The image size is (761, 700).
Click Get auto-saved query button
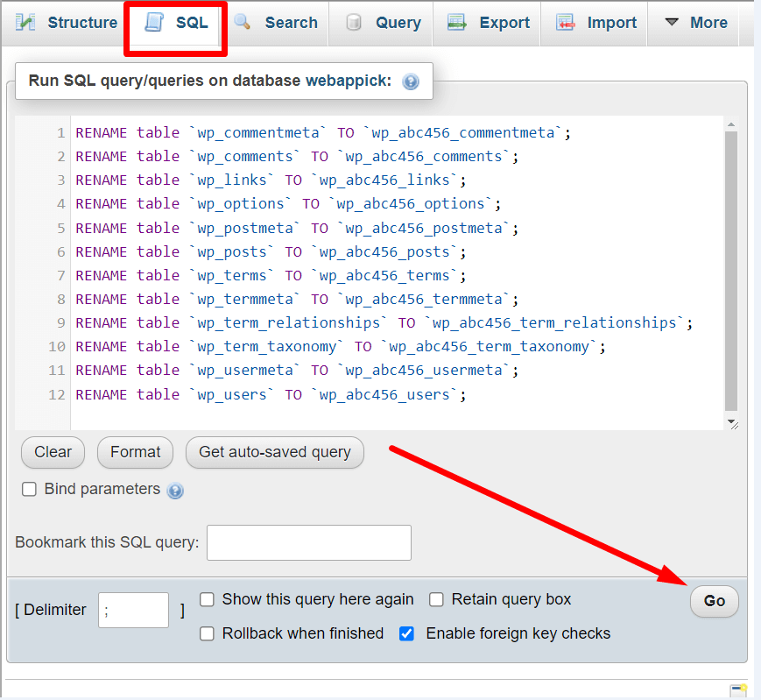coord(275,452)
